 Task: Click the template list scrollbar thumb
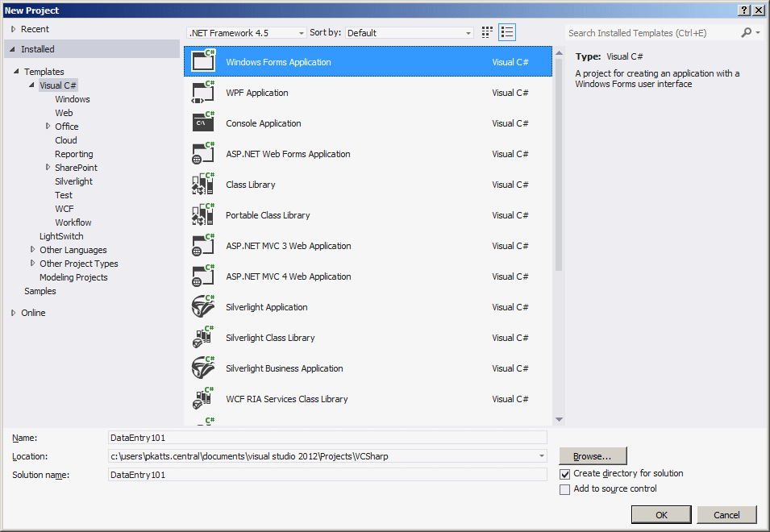(x=559, y=164)
